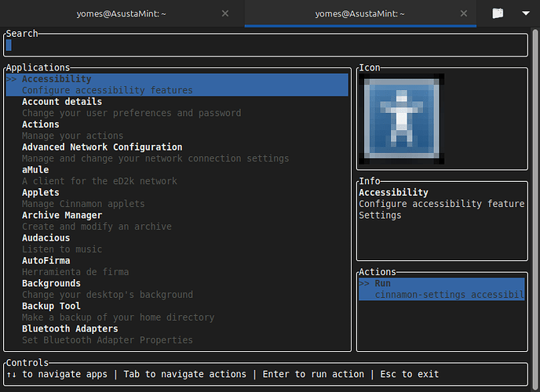Click 'Manage and change your network connection settings'
The image size is (540, 392).
click(x=155, y=158)
